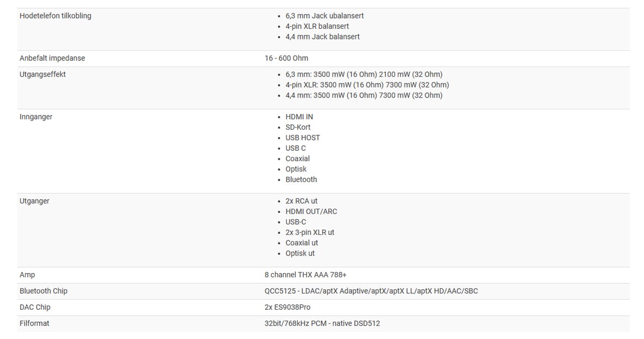Select the QCC5125 Bluetooth chip value

371,291
